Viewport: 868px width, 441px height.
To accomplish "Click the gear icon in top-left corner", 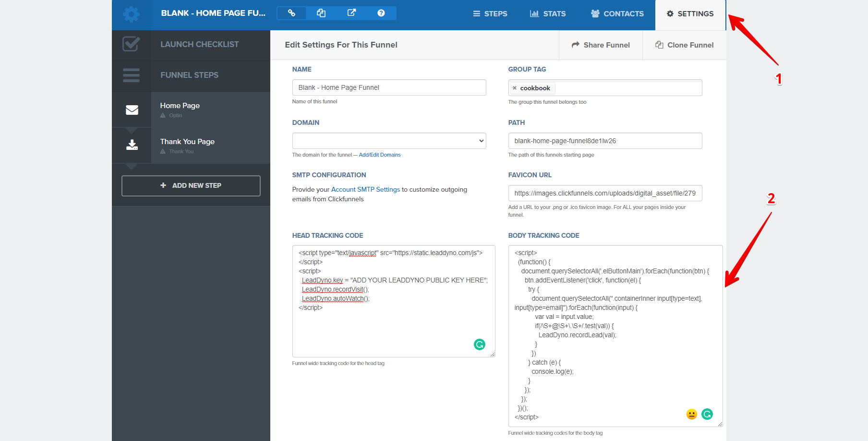I will coord(131,14).
